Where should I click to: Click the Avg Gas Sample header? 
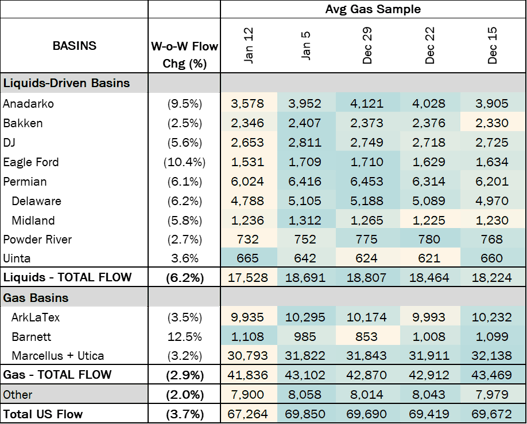pyautogui.click(x=373, y=9)
